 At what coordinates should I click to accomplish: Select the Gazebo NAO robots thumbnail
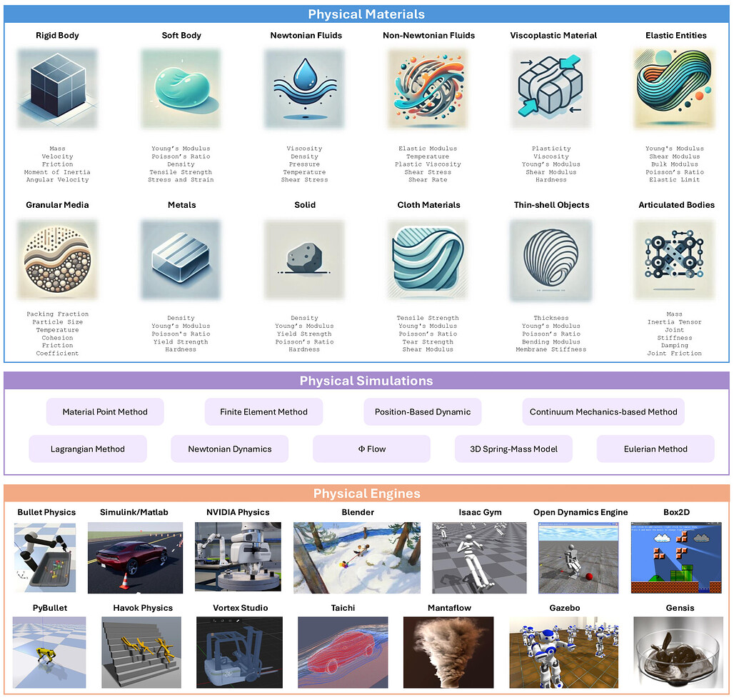point(563,652)
